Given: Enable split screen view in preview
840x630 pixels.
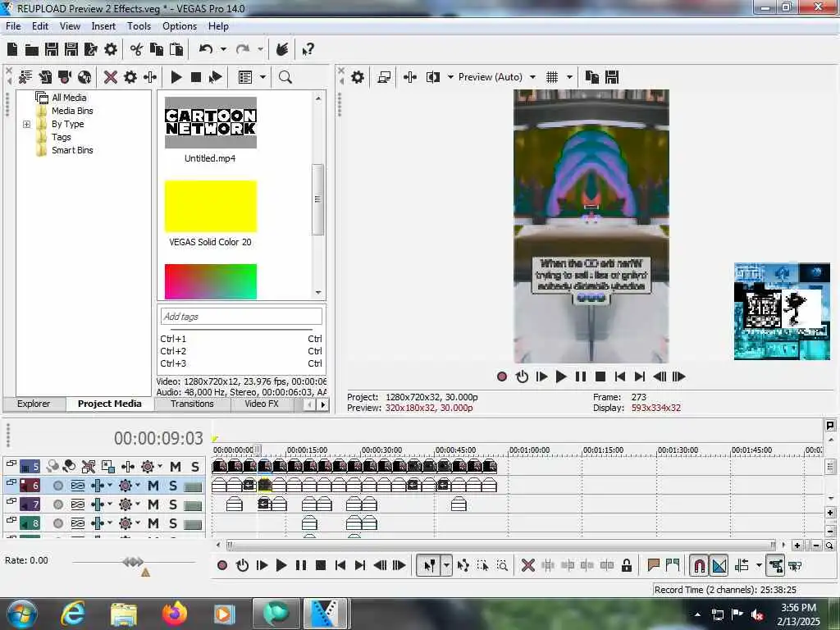Looking at the screenshot, I should click(x=433, y=77).
